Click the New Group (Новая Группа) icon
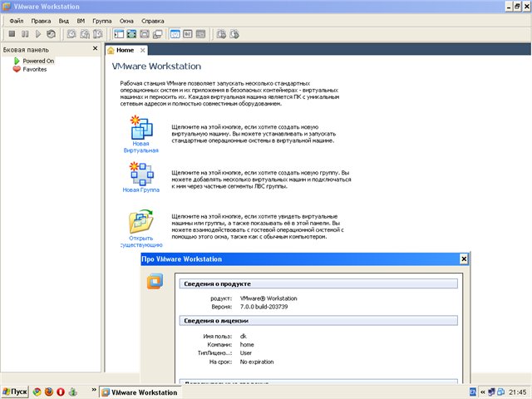 click(x=141, y=174)
